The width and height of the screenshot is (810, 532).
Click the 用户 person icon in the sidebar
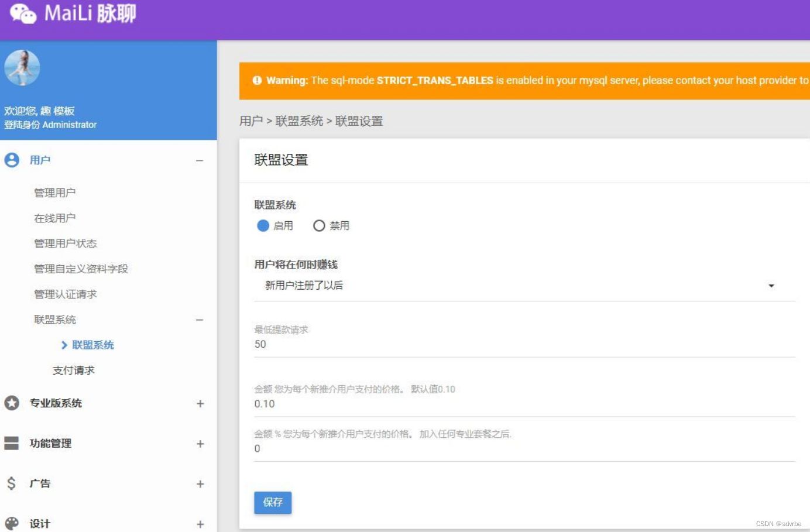point(11,159)
